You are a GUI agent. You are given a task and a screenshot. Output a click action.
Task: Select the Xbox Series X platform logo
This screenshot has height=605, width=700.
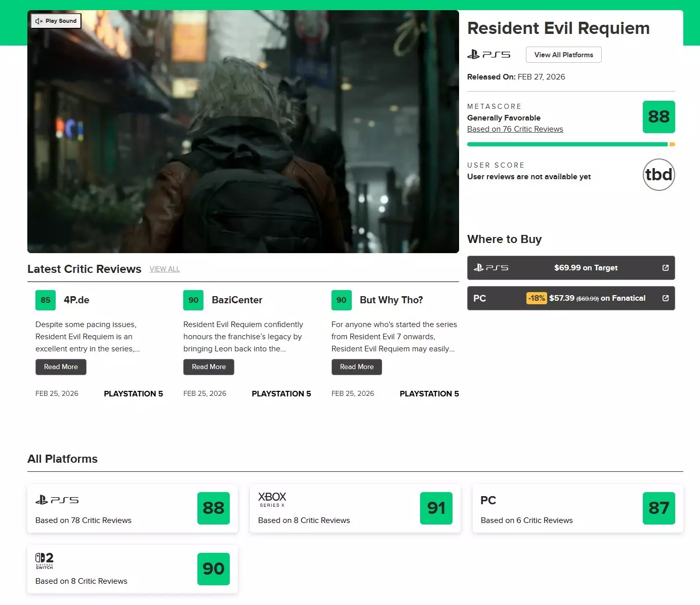pos(272,499)
